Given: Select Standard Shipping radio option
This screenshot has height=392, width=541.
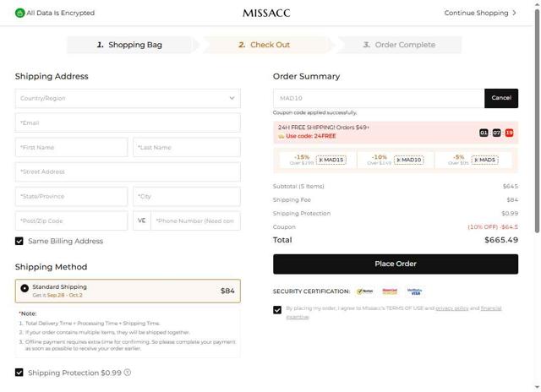Looking at the screenshot, I should 25,288.
